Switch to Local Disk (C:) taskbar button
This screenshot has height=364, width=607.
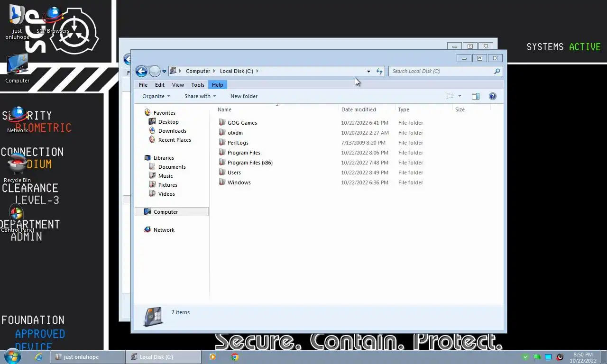coord(164,357)
